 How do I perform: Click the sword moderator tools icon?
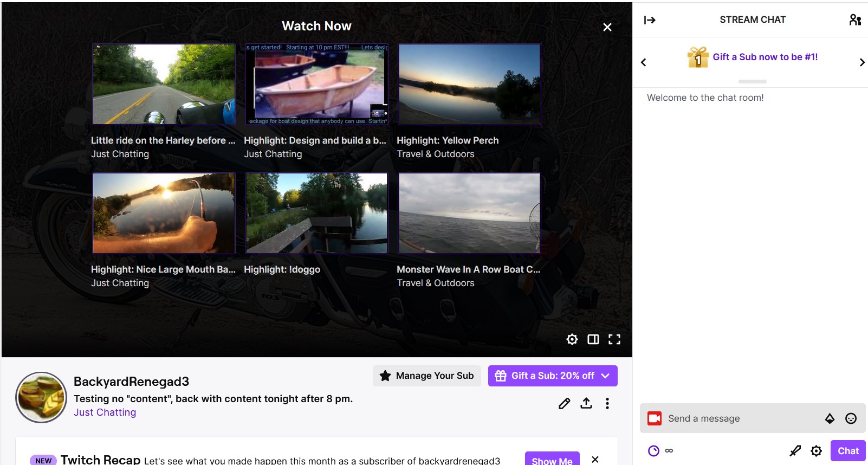(x=795, y=451)
